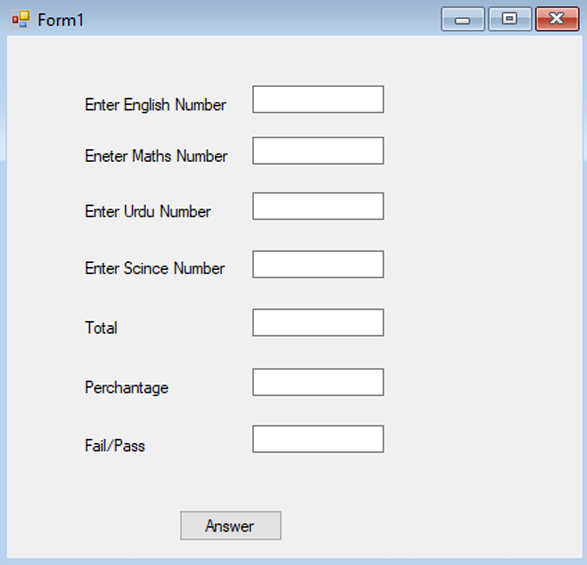Select the Perchantage text box
587x565 pixels.
point(318,382)
